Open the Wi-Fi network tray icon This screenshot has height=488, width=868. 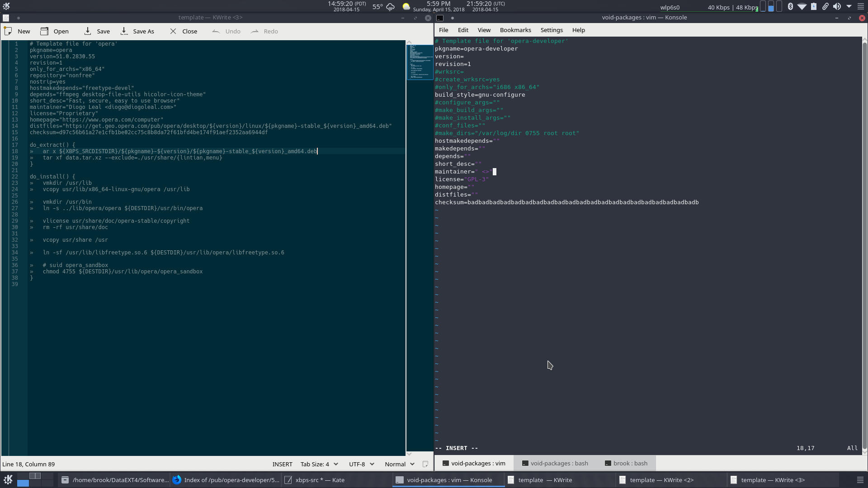[x=802, y=6]
